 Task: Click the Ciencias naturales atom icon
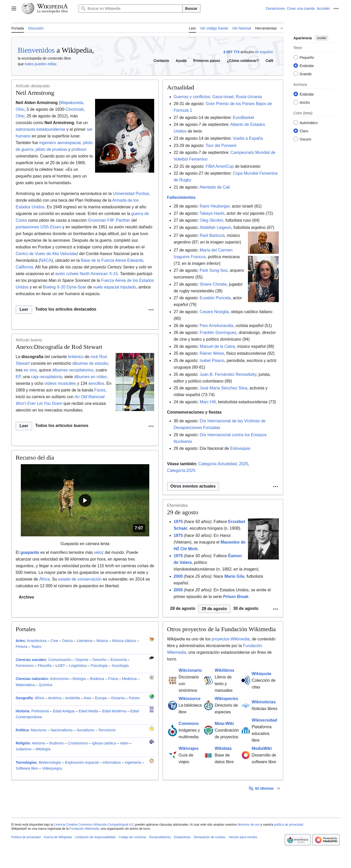click(x=151, y=677)
